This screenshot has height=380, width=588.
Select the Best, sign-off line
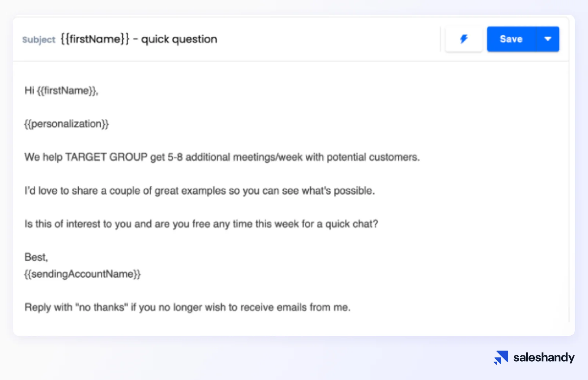[35, 257]
